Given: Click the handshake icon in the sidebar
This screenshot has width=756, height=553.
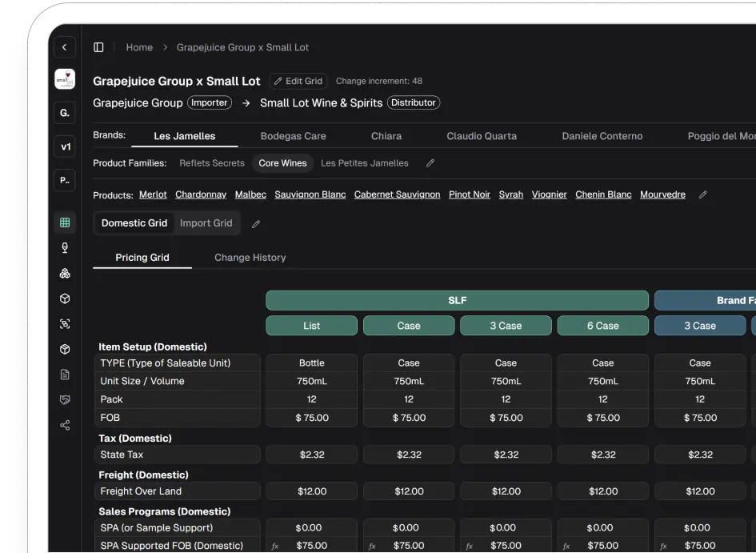Looking at the screenshot, I should click(65, 399).
